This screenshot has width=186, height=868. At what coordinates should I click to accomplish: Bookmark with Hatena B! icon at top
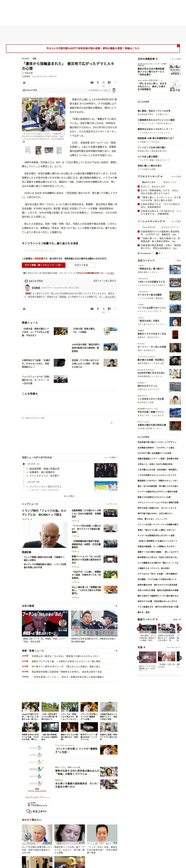pos(109,83)
